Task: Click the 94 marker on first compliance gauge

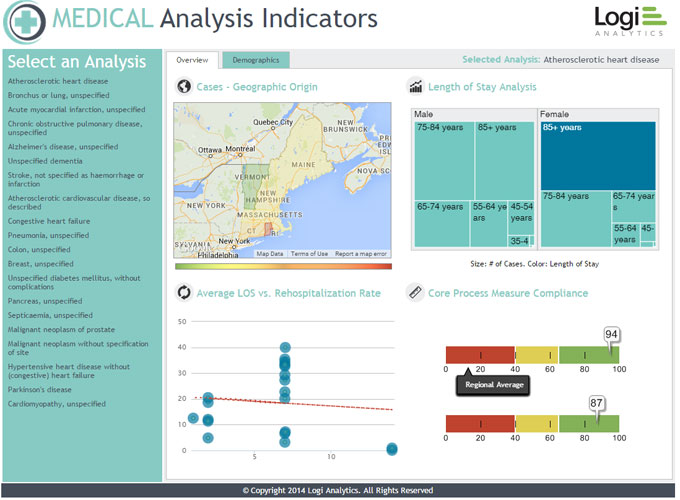Action: tap(611, 334)
